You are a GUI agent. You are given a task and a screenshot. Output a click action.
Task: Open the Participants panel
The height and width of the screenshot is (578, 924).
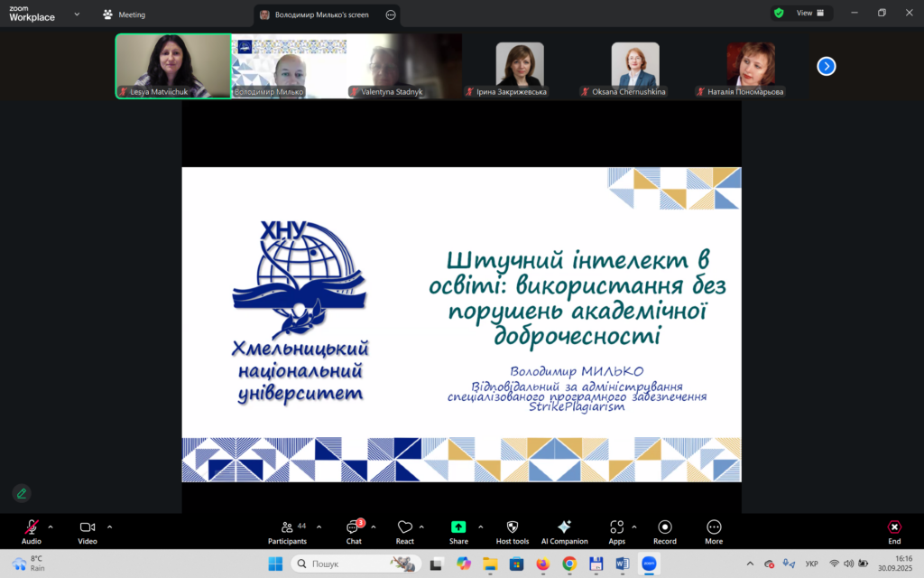point(287,531)
